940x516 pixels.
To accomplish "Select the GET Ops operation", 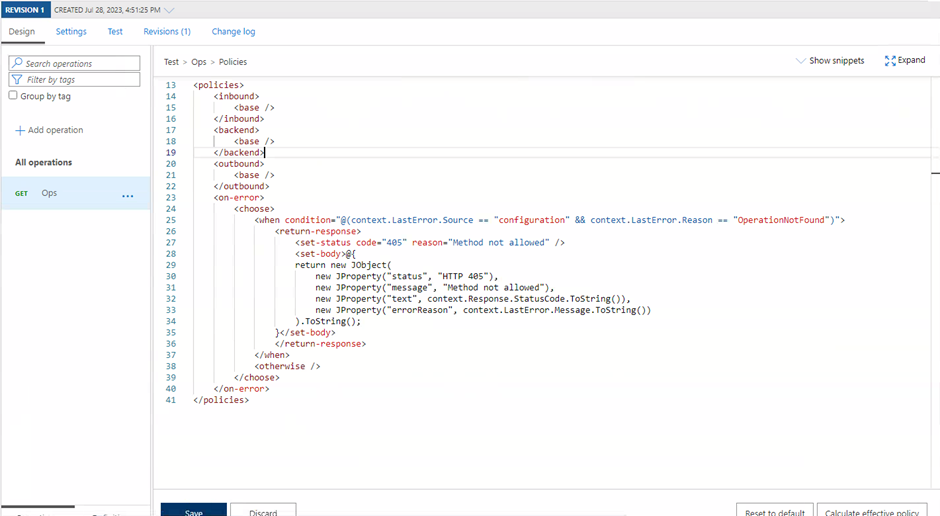I will 76,193.
